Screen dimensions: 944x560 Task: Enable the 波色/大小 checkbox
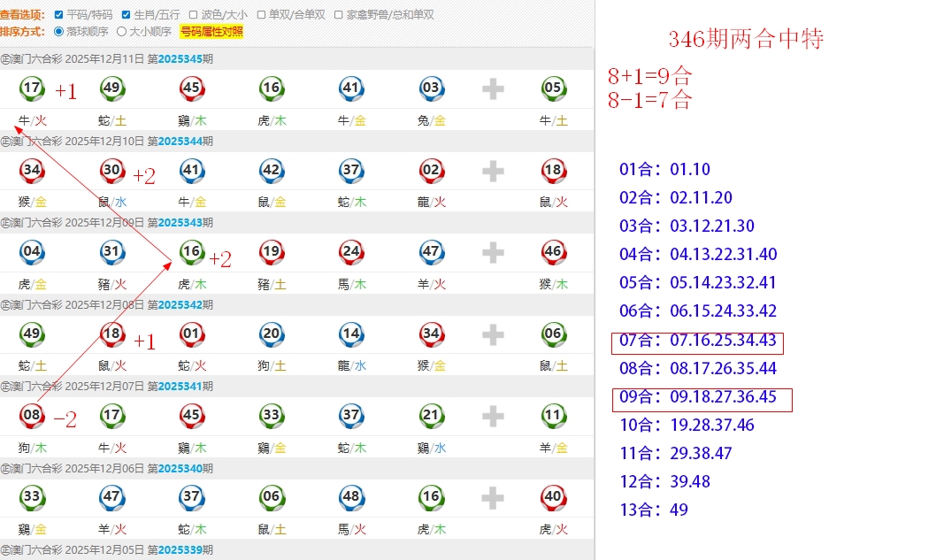point(194,15)
